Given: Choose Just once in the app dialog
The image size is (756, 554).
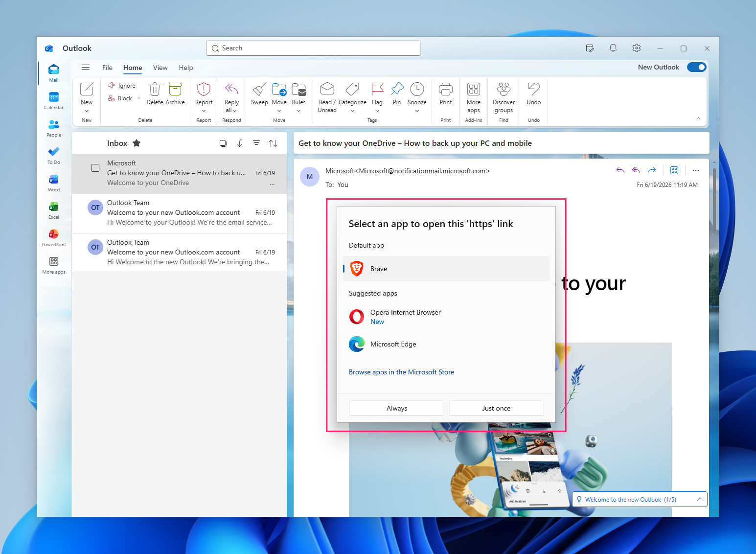Looking at the screenshot, I should [496, 408].
